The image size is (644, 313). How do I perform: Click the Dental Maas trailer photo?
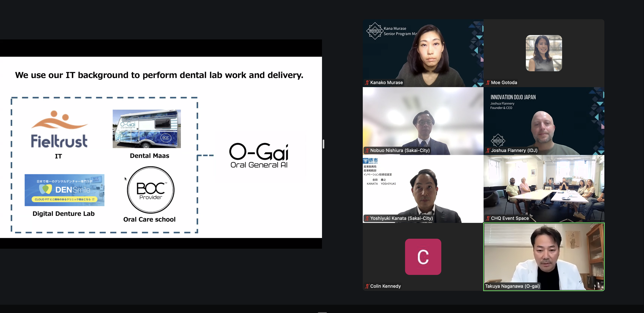coord(146,129)
